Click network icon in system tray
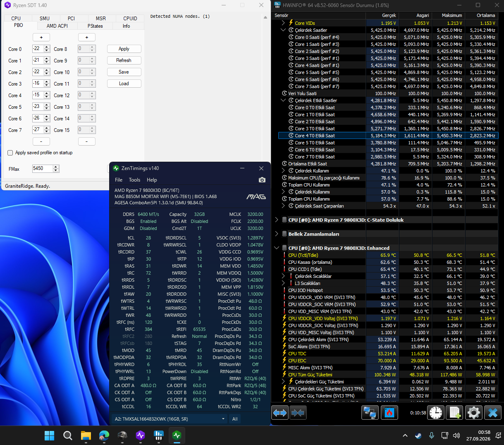504x445 pixels. pos(444,435)
